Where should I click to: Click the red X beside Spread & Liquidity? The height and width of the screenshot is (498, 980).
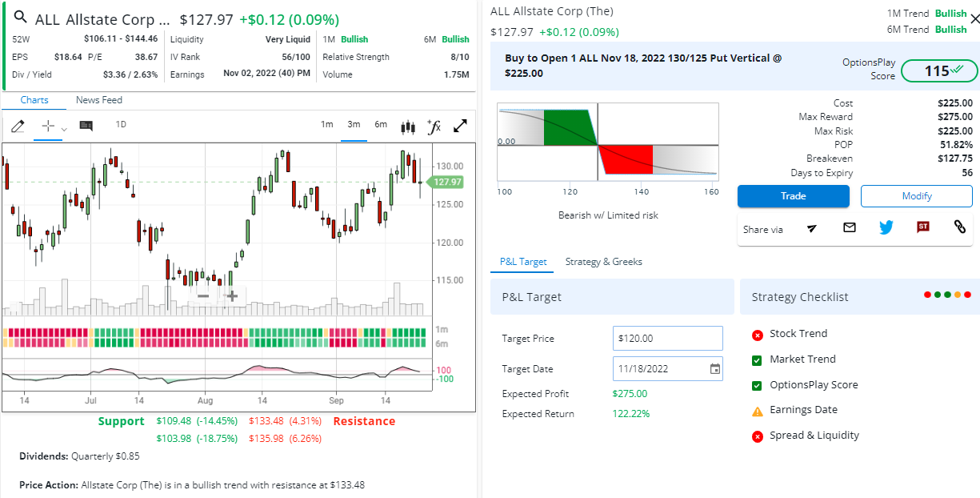[758, 436]
